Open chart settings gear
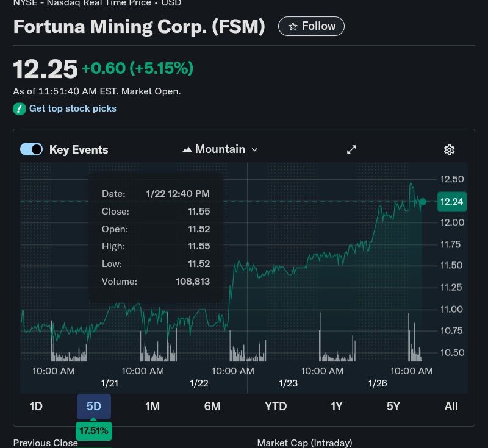The width and height of the screenshot is (488, 448). [x=449, y=149]
